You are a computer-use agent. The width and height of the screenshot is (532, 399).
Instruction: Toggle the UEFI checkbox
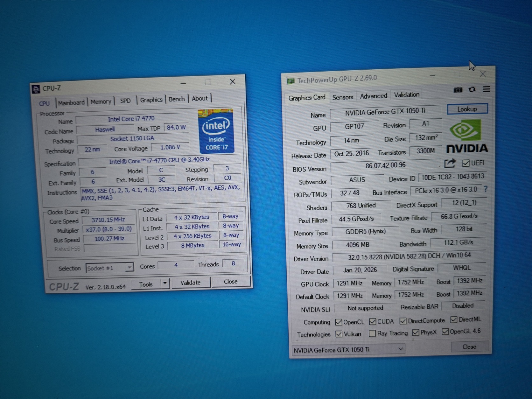click(466, 163)
